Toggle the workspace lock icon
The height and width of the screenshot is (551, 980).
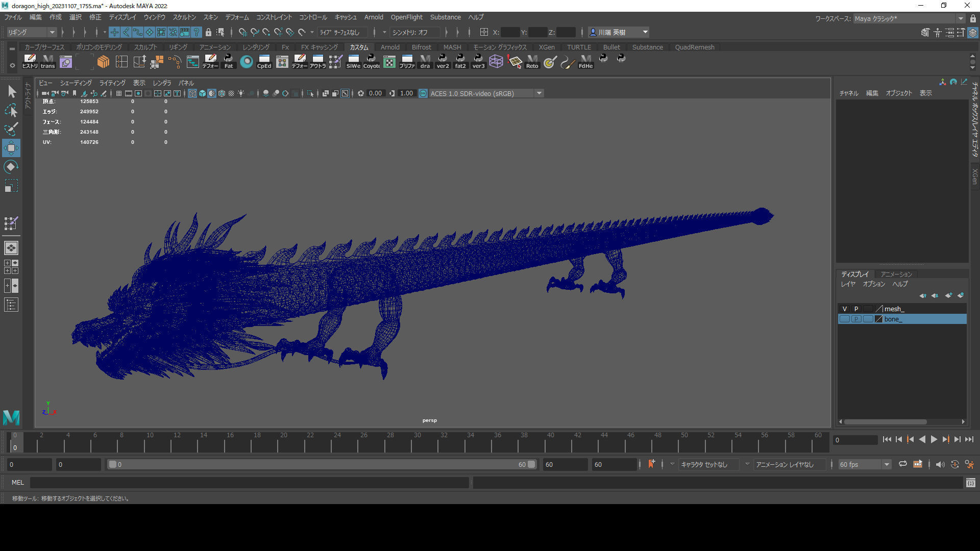pyautogui.click(x=973, y=18)
